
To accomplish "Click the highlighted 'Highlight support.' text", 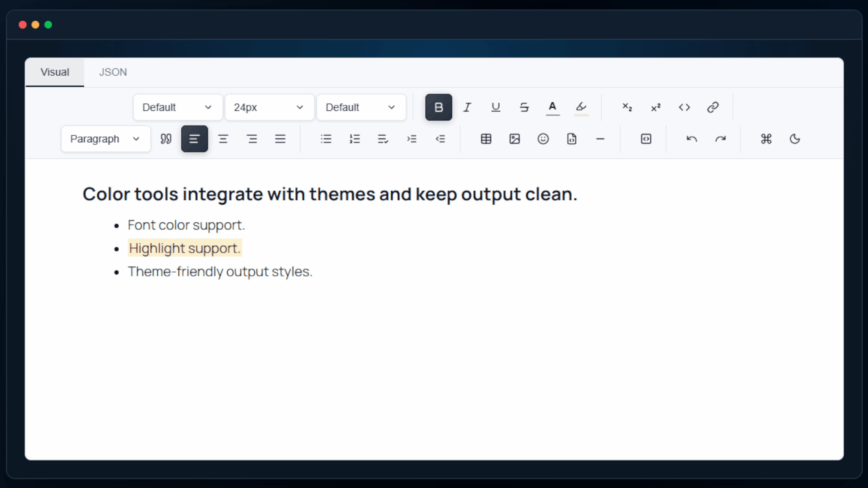I will 184,248.
